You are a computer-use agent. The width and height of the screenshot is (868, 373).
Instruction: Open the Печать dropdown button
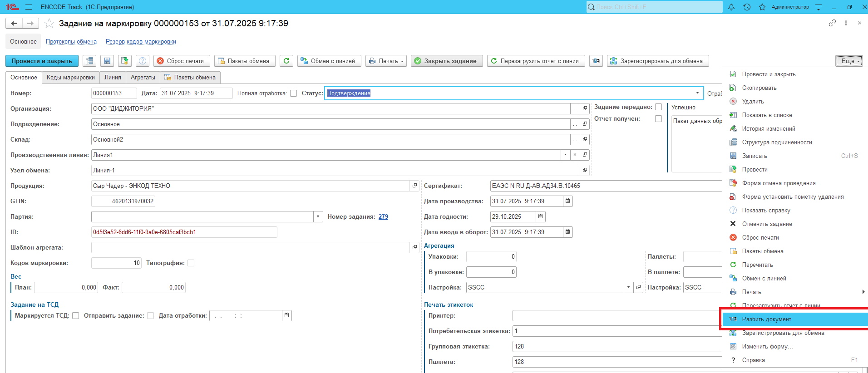[386, 61]
